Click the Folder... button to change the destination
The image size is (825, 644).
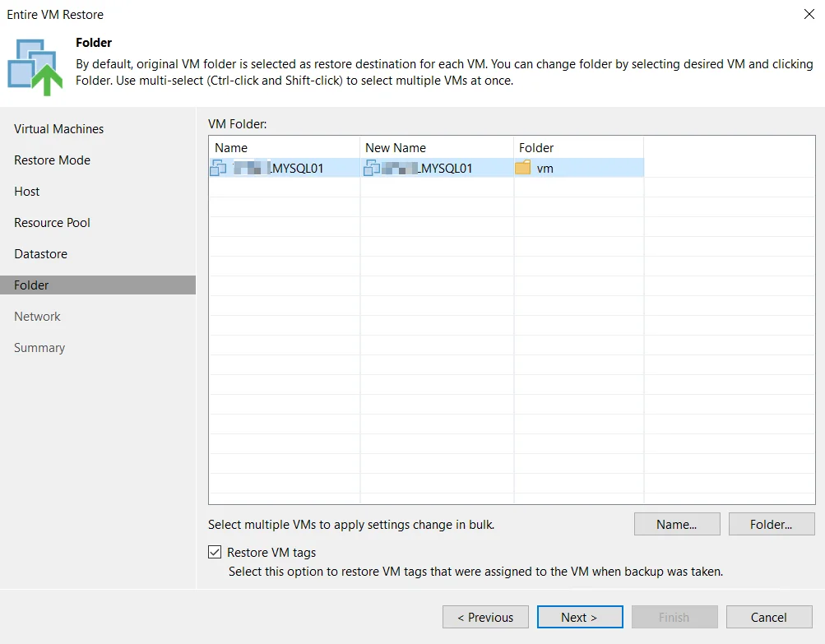(772, 524)
